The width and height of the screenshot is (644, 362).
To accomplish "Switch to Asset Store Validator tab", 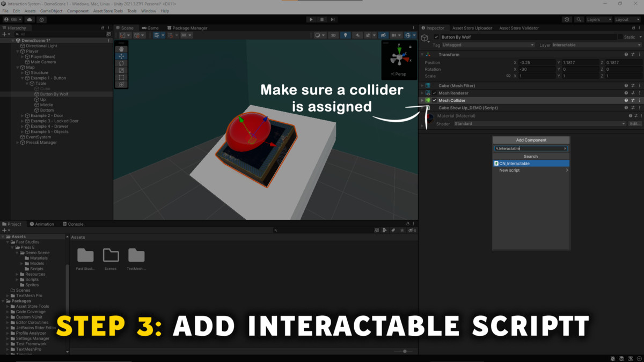I will 518,28.
